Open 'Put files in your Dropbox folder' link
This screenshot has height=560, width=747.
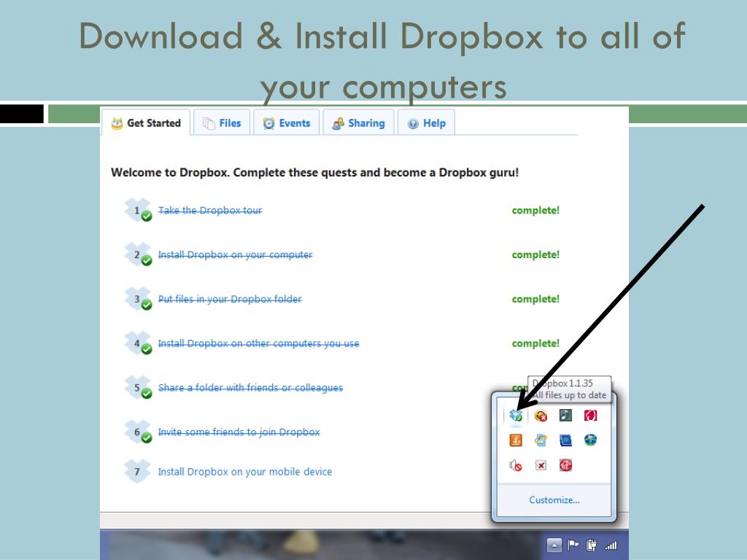[230, 299]
